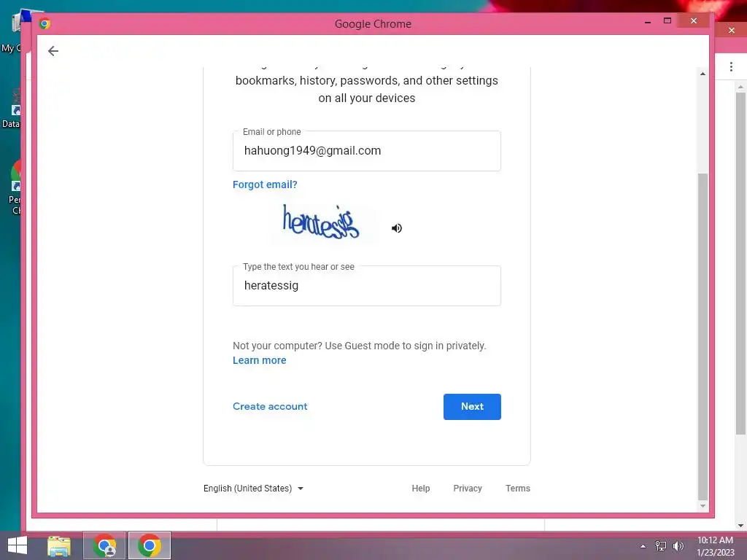This screenshot has height=560, width=747.
Task: Open the Terms footer link
Action: pyautogui.click(x=517, y=488)
